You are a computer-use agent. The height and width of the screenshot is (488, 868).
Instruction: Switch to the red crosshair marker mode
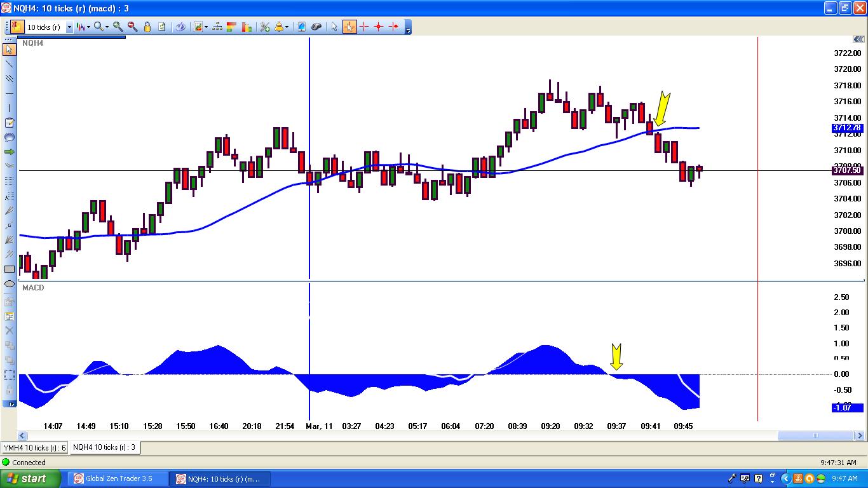coord(366,27)
